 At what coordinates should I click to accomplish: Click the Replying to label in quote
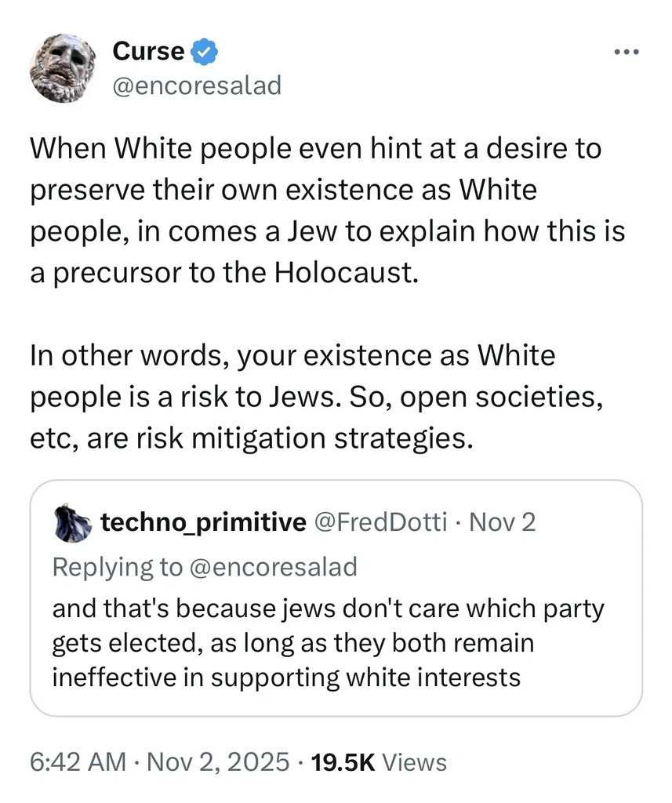tap(116, 566)
